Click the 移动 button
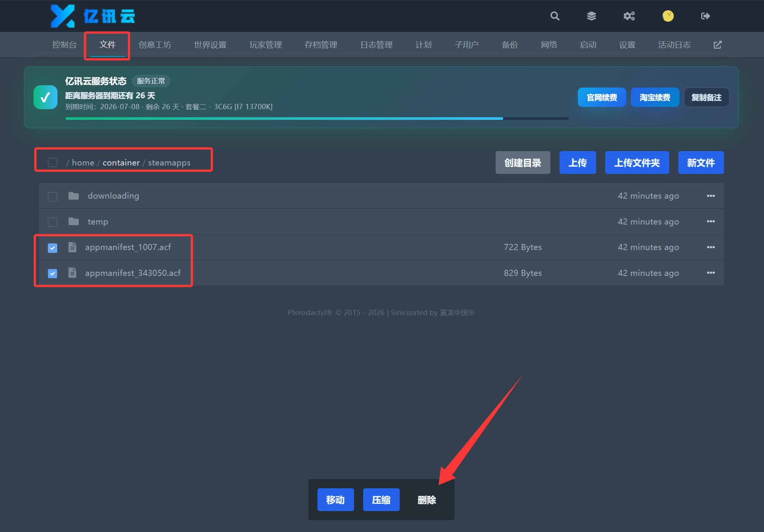Screen dimensions: 764x532 coord(335,500)
